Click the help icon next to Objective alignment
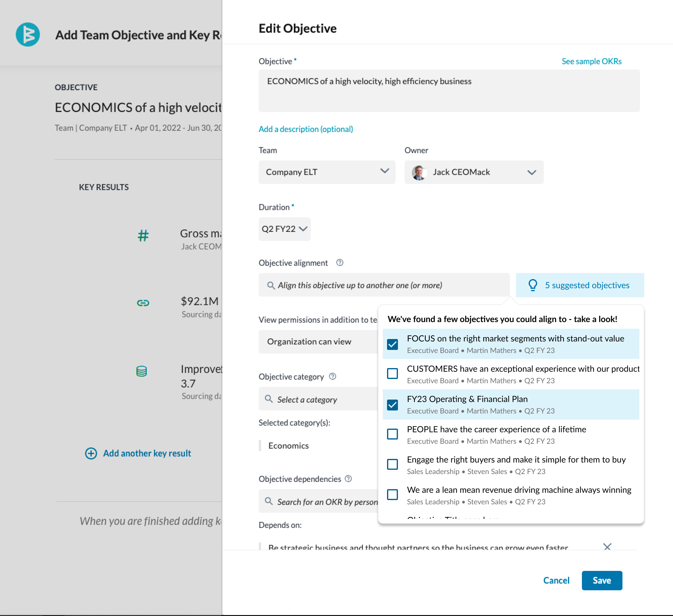Image resolution: width=673 pixels, height=616 pixels. point(340,263)
